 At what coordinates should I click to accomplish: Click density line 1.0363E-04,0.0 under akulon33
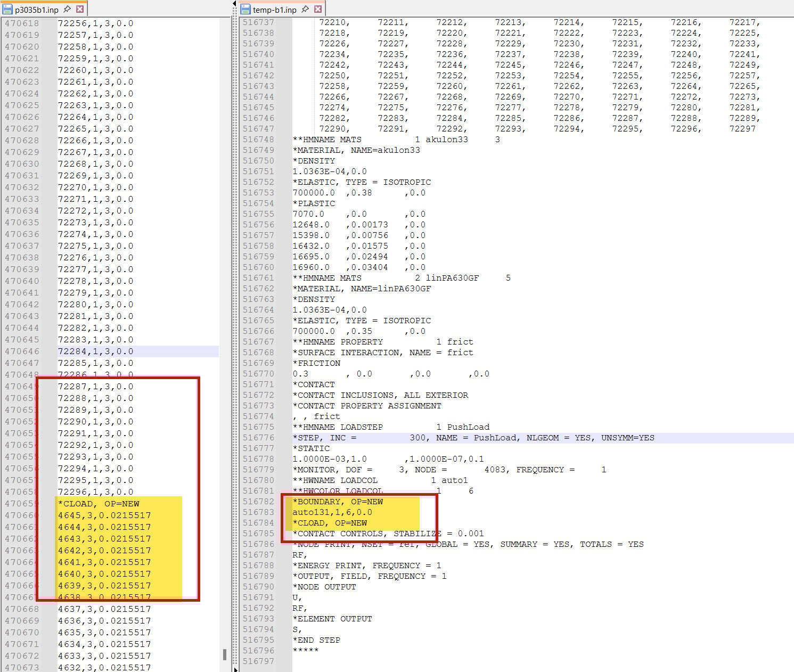(330, 171)
